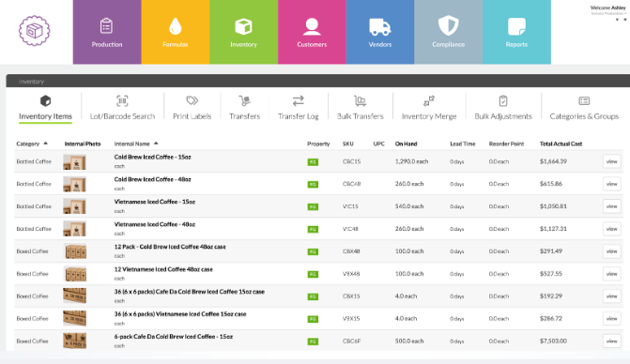This screenshot has width=630, height=364.
Task: Open the Transfer Log tab
Action: (299, 109)
